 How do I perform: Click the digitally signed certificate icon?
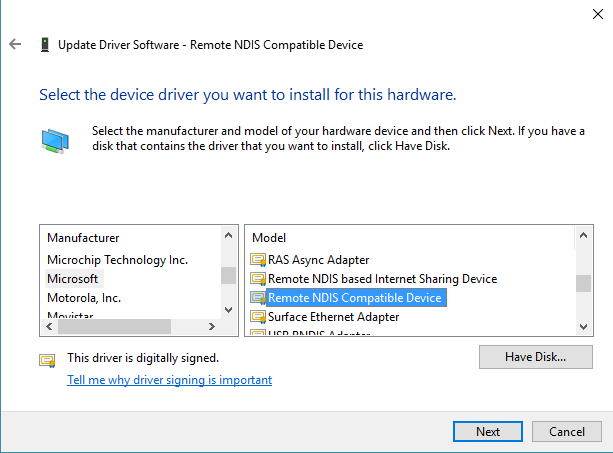[x=47, y=359]
